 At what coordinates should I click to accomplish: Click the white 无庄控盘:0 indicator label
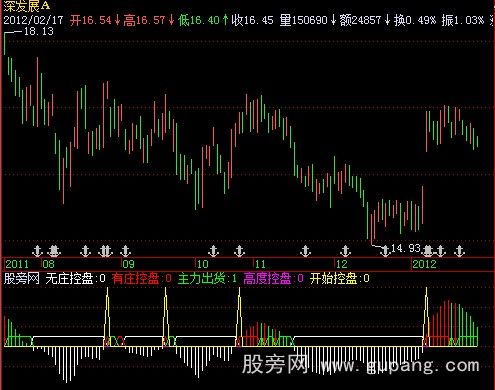pos(75,278)
